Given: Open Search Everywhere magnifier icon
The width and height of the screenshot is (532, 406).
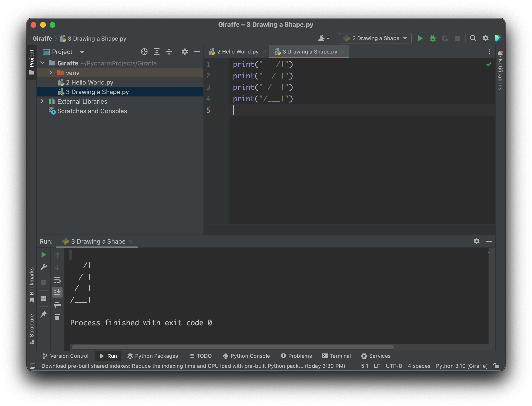Looking at the screenshot, I should (x=473, y=38).
